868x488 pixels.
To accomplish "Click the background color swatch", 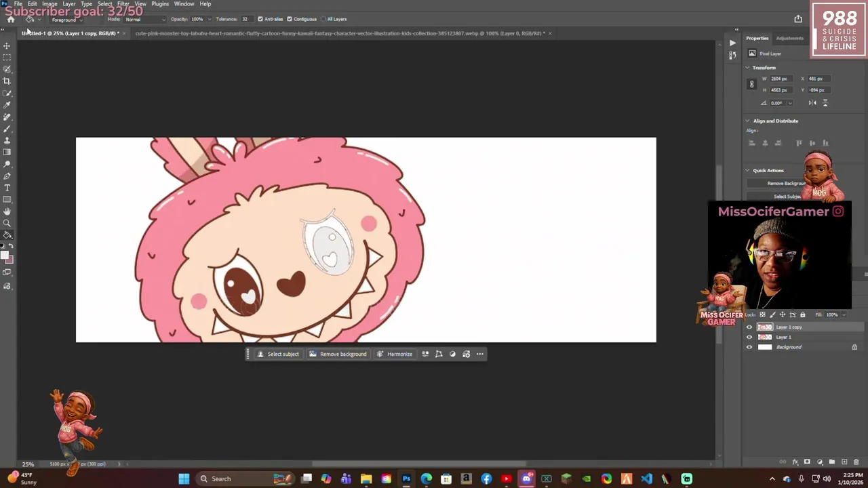I will [x=9, y=260].
